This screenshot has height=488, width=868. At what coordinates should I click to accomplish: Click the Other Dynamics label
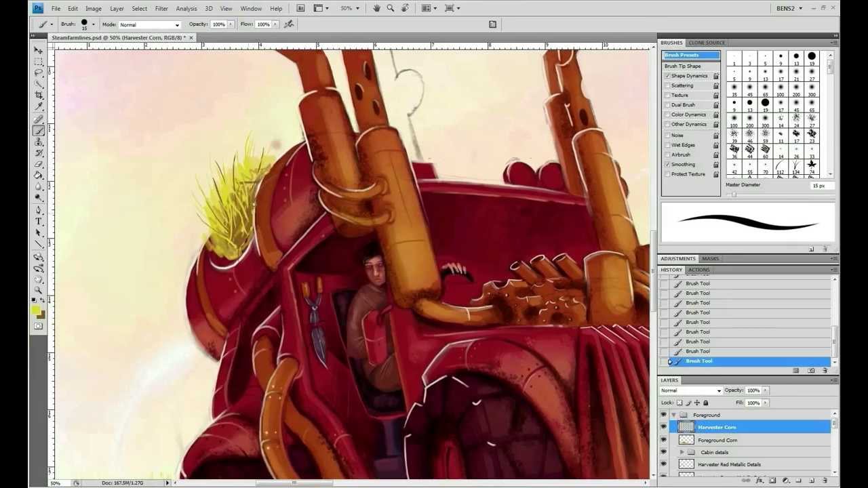(689, 125)
